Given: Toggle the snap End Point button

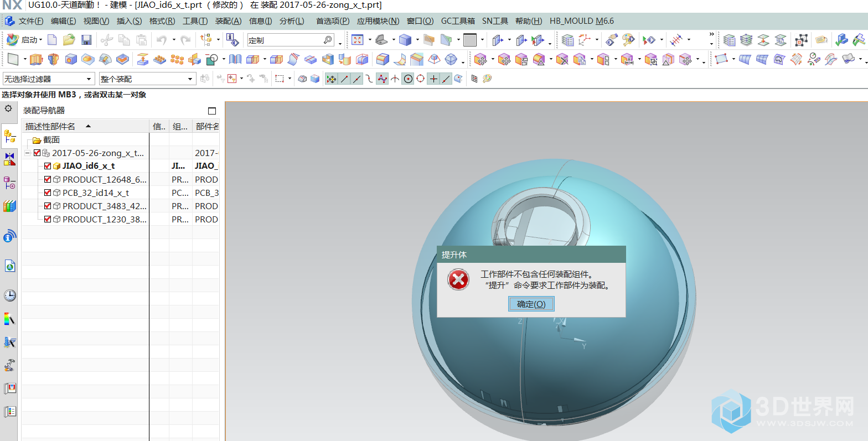Looking at the screenshot, I should (344, 79).
